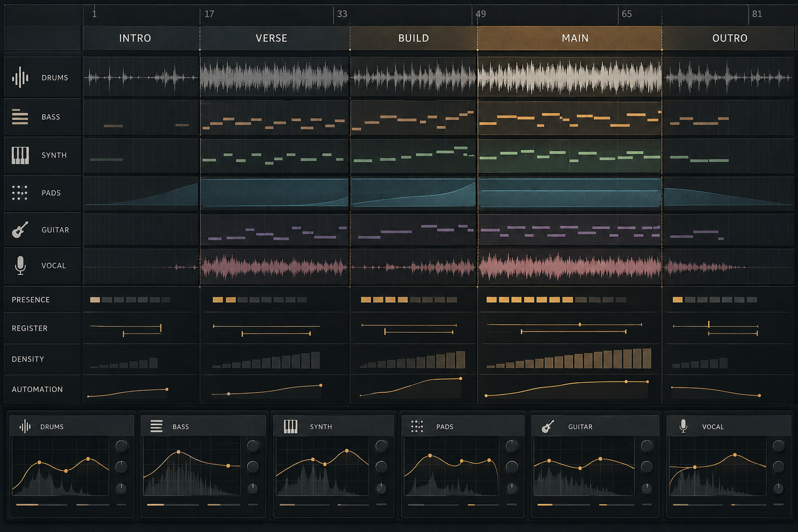Click the guitar icon in Guitar EQ panel
This screenshot has height=532, width=798.
click(x=548, y=427)
